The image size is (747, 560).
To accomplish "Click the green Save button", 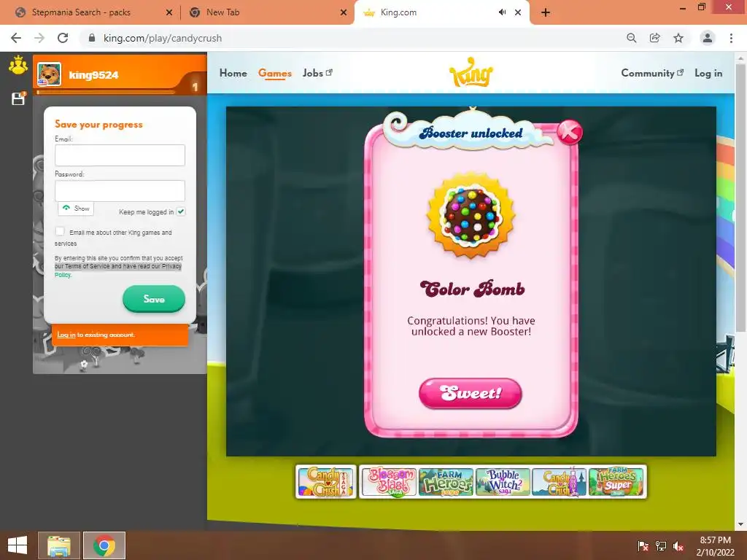I will pyautogui.click(x=154, y=299).
